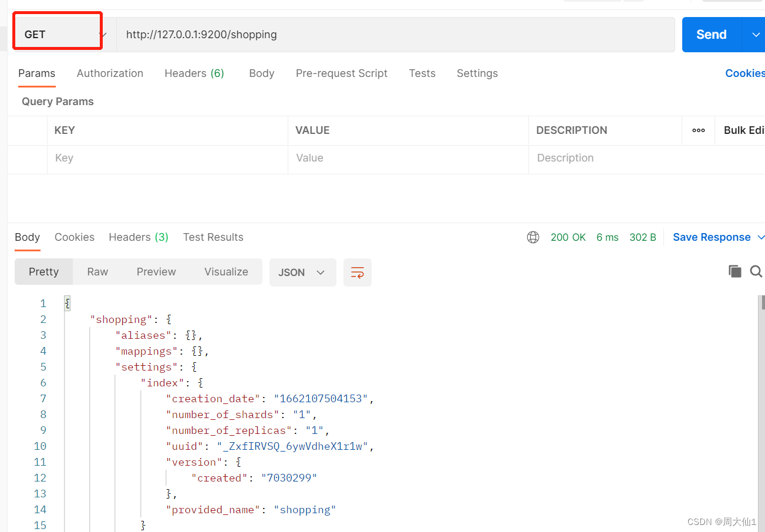Click the 200 OK status

pyautogui.click(x=568, y=237)
